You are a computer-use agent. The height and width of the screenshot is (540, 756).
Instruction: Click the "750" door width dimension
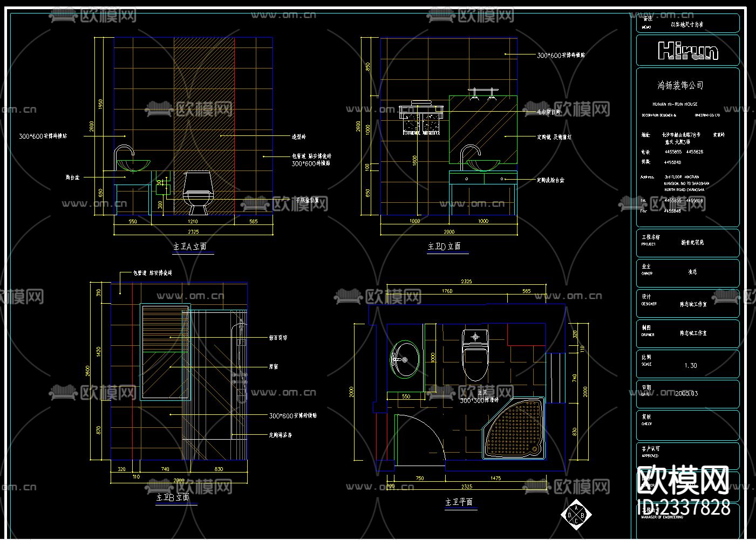pos(420,478)
